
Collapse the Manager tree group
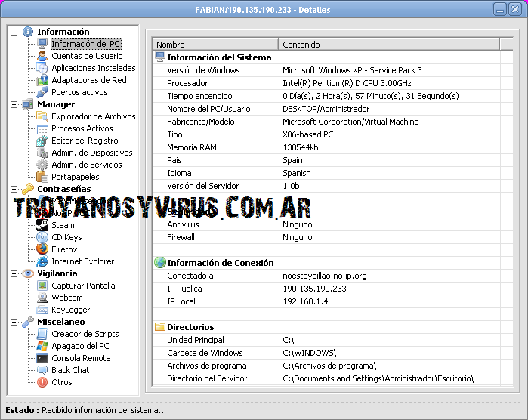point(14,104)
